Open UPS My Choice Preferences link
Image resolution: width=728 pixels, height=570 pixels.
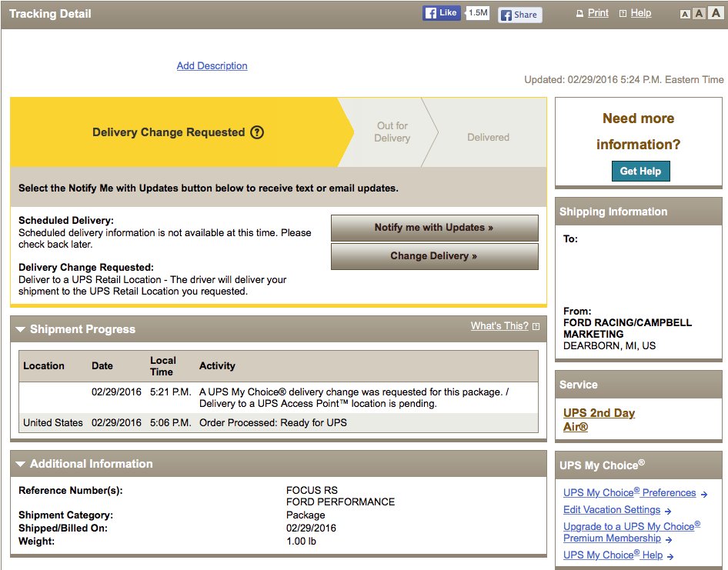(x=629, y=492)
